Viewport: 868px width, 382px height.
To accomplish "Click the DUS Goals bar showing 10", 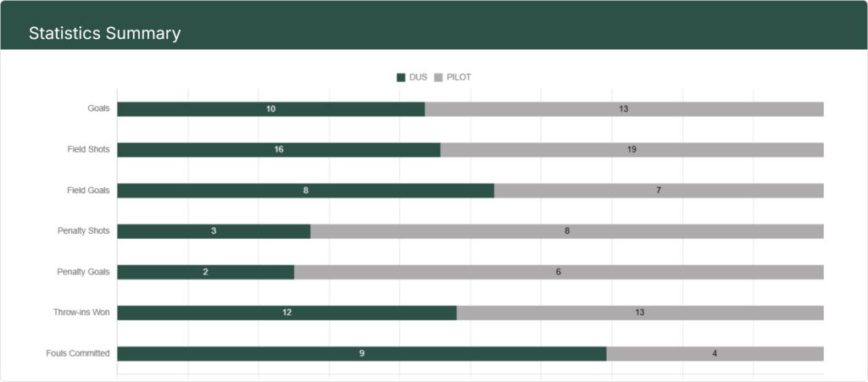I will coord(270,109).
